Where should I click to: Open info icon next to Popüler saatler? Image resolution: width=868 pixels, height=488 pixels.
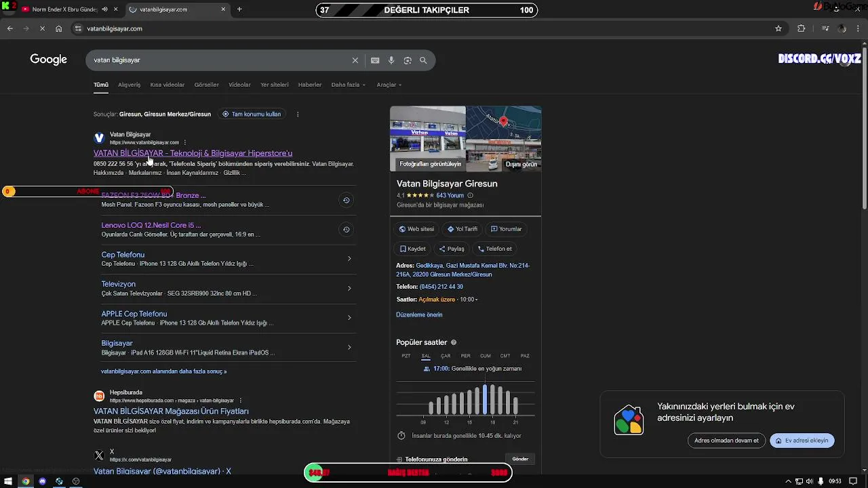click(454, 343)
